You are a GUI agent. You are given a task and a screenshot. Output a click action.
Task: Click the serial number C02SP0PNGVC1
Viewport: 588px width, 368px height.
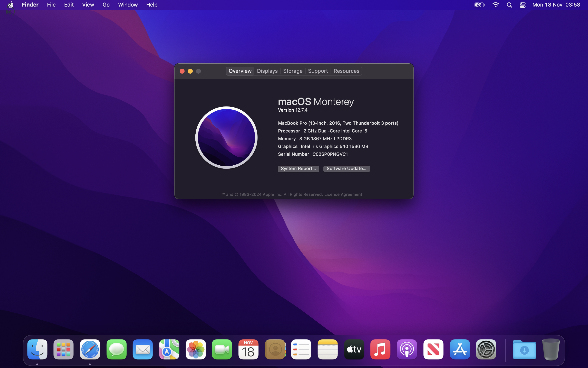click(x=330, y=154)
